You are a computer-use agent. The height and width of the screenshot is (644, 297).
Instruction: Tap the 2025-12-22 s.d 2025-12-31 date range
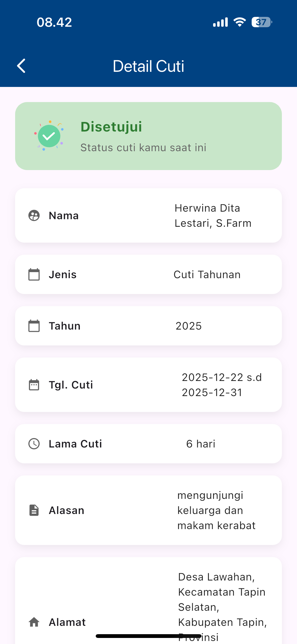(222, 385)
